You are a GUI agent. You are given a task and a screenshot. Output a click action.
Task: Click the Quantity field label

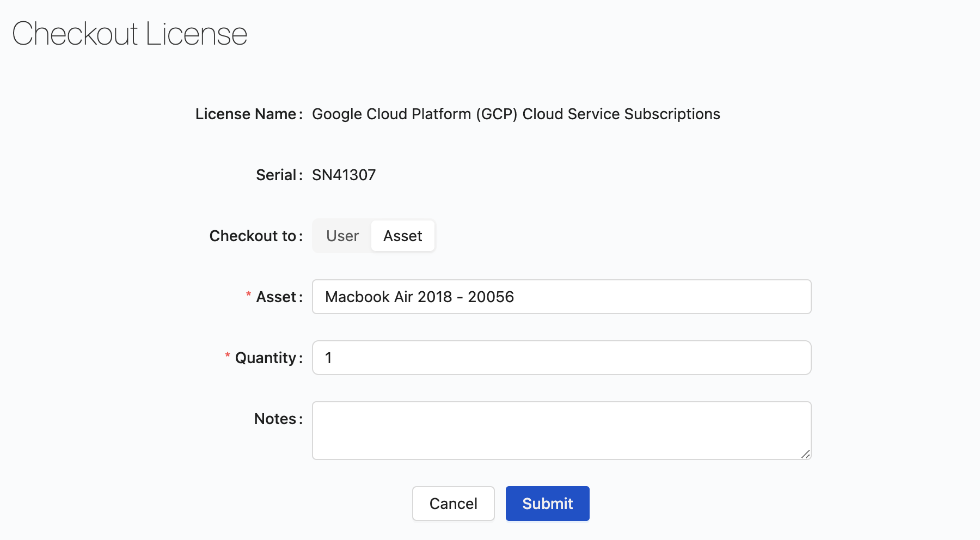tap(266, 358)
